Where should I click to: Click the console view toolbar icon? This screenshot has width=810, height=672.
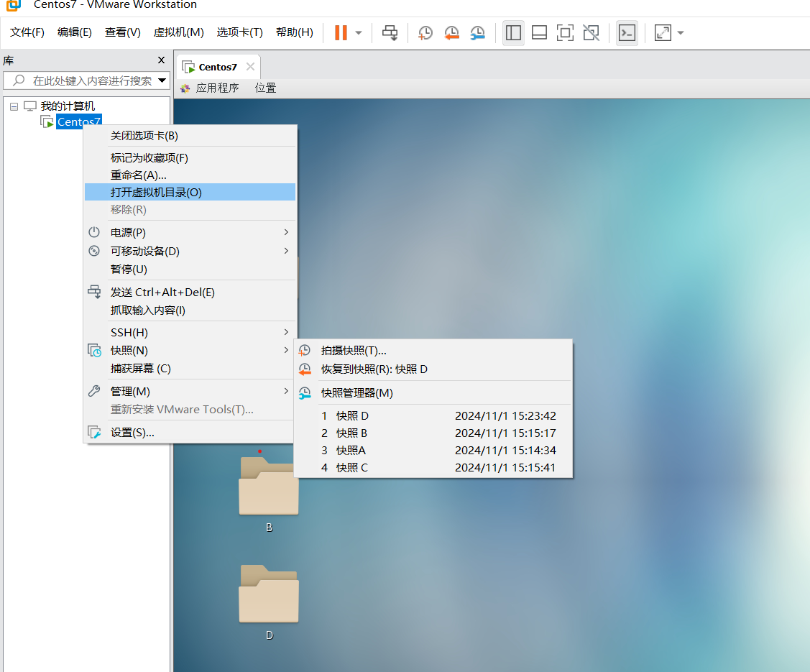pos(627,33)
